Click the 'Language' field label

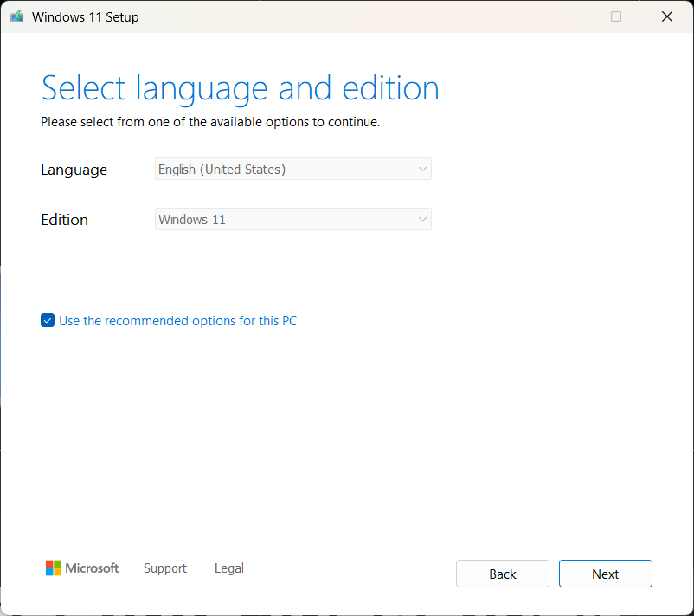(x=74, y=170)
